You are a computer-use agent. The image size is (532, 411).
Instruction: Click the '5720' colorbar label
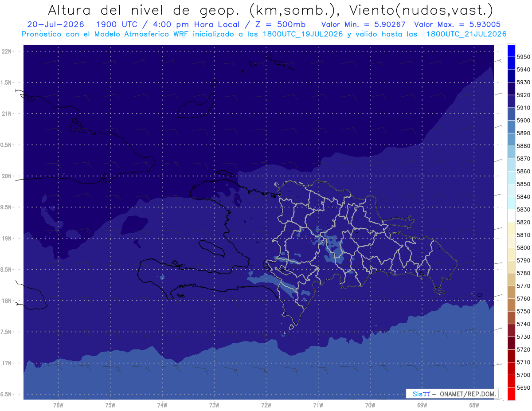tap(524, 349)
